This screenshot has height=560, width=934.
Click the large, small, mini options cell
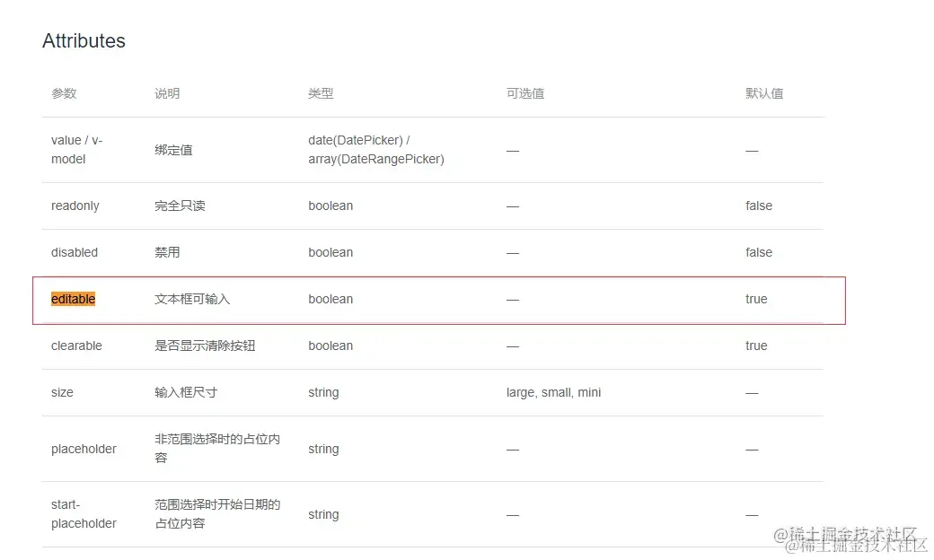pyautogui.click(x=553, y=393)
